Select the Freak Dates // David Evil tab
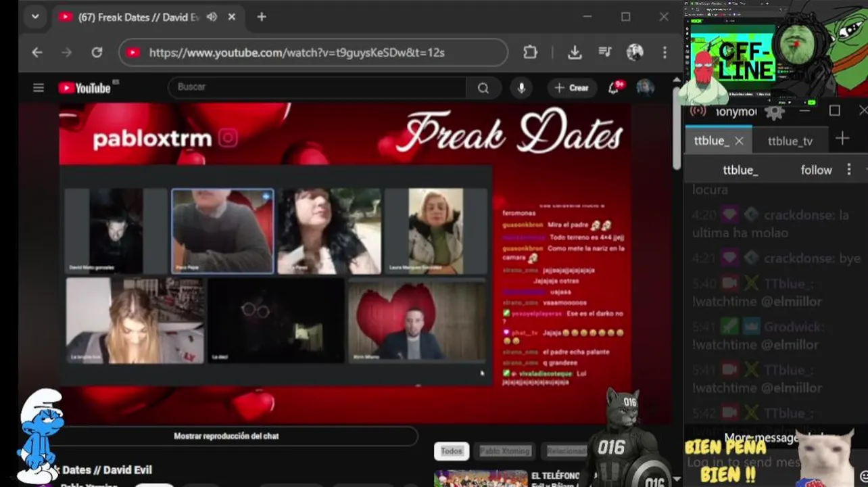 pos(139,17)
